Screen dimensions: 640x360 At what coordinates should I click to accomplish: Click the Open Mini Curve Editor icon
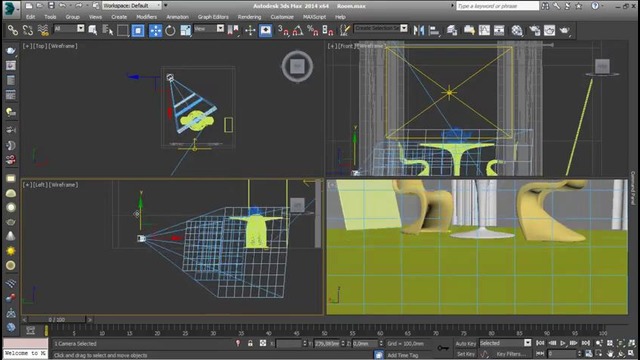(x=30, y=330)
